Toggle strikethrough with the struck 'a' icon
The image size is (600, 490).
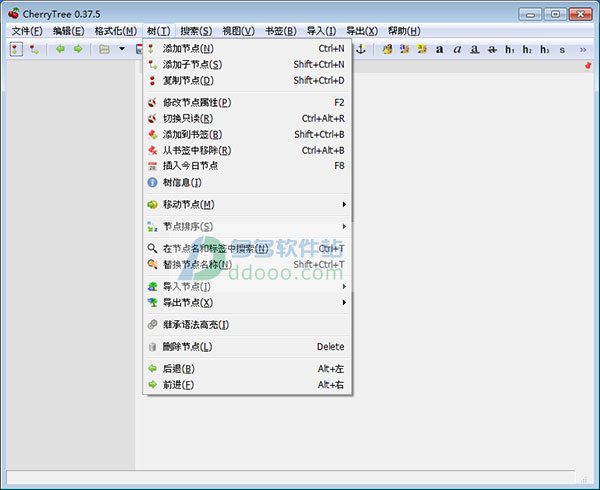pos(492,49)
